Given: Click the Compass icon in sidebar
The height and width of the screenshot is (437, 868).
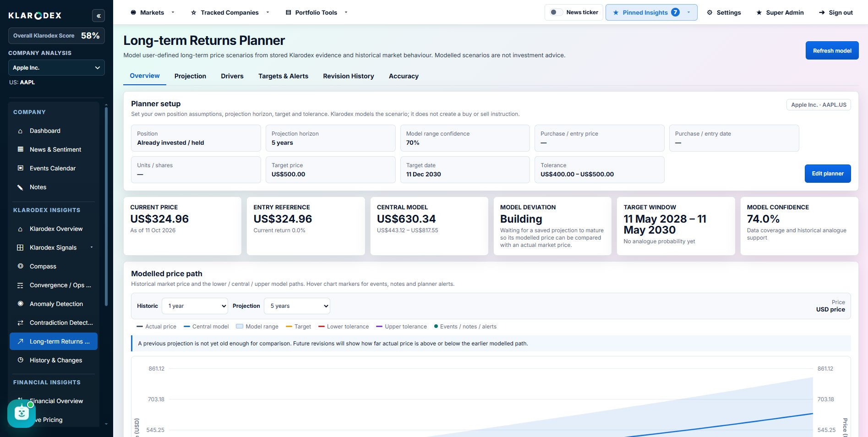Looking at the screenshot, I should point(20,266).
